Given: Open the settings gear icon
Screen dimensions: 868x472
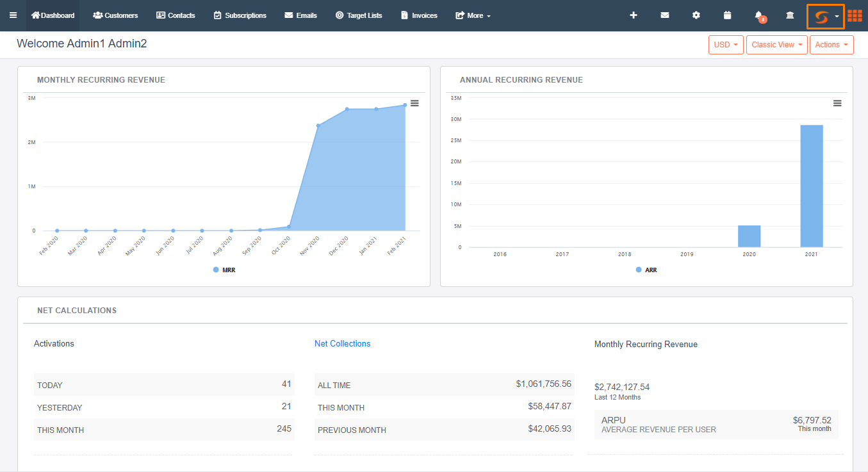Looking at the screenshot, I should point(696,15).
